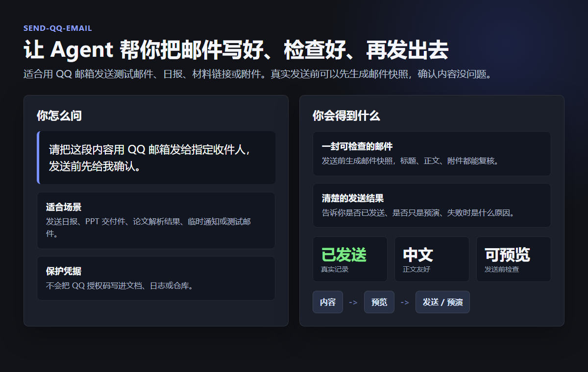Click the 发送 / 预演 step chip
Viewport: 588px width, 372px height.
point(443,302)
